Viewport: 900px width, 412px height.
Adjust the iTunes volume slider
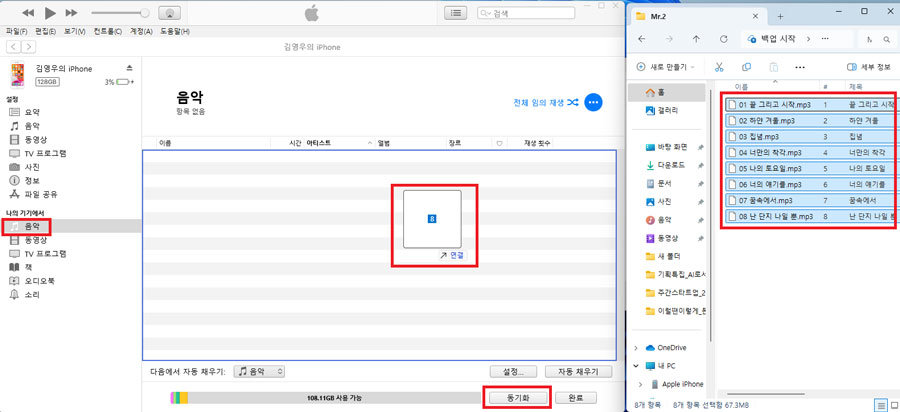(x=120, y=13)
